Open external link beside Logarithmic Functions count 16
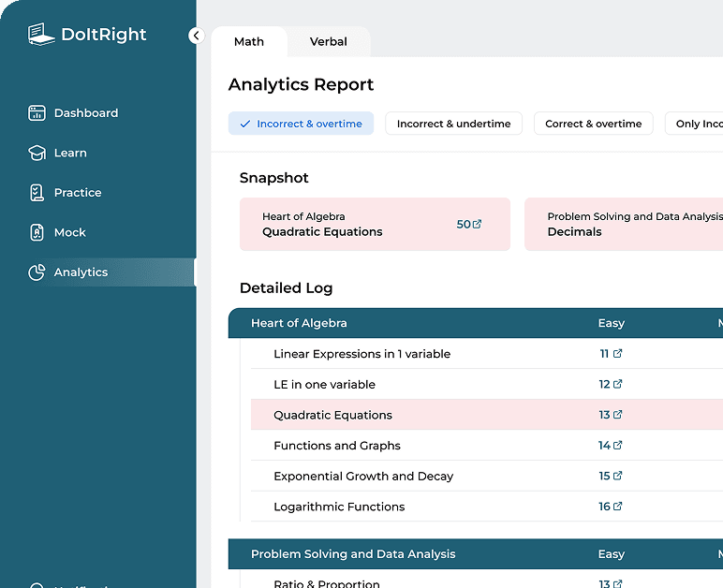This screenshot has height=588, width=723. click(x=618, y=507)
